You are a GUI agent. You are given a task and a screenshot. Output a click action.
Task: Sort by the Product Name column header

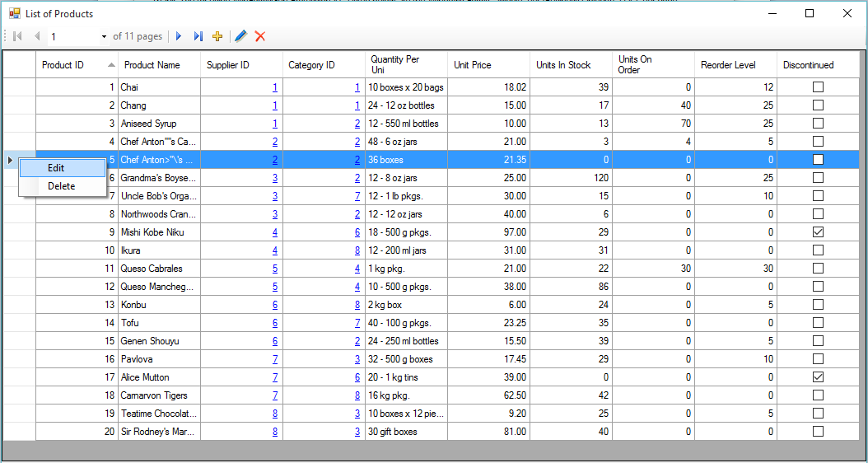pos(160,65)
